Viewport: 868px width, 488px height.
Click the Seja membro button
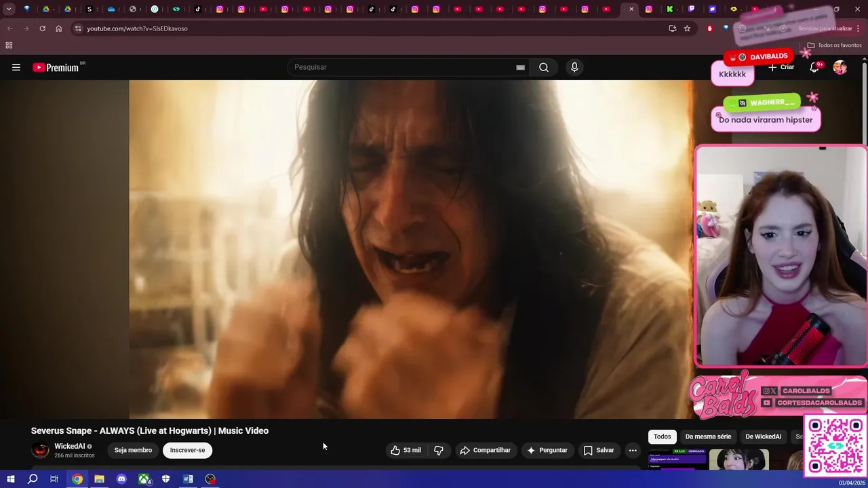click(x=133, y=450)
